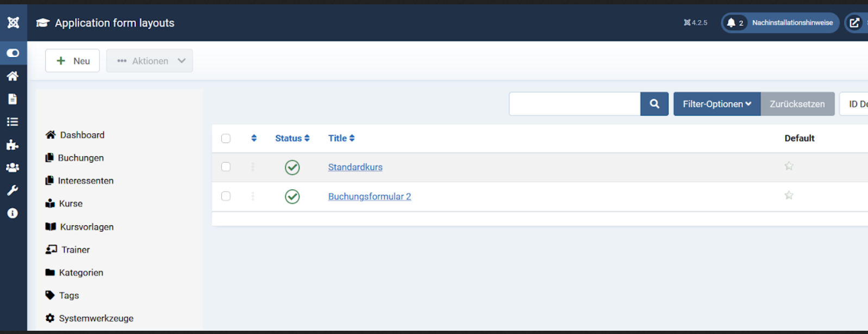Viewport: 868px width, 334px height.
Task: Click the magnifier search button
Action: tap(654, 104)
